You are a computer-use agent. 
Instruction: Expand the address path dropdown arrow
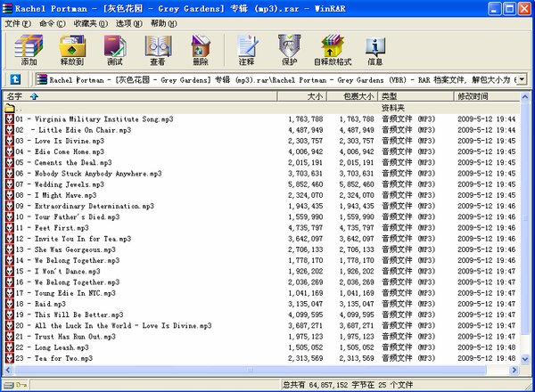click(522, 80)
